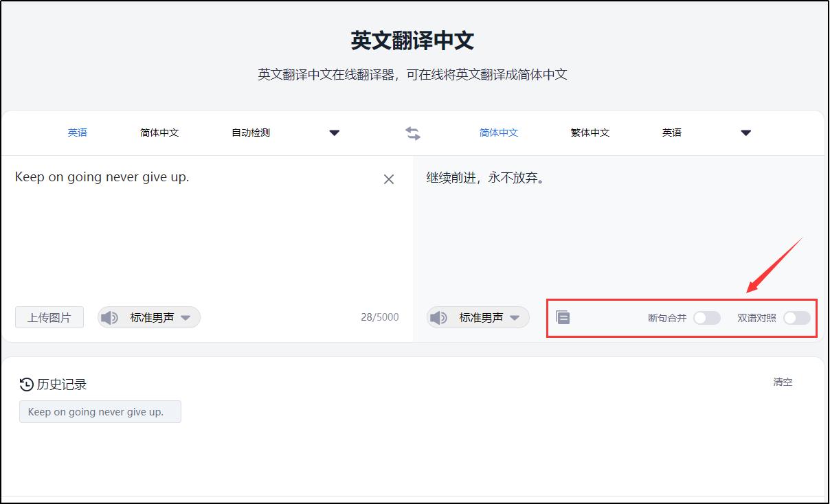Open the 标准男声 voice selector
The width and height of the screenshot is (830, 504).
click(x=148, y=317)
